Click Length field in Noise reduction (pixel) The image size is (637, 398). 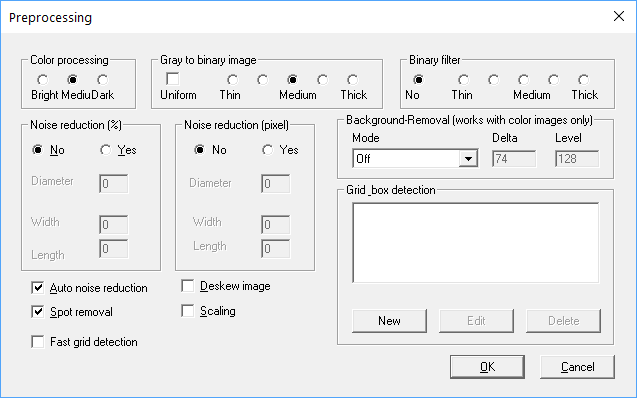coord(276,249)
